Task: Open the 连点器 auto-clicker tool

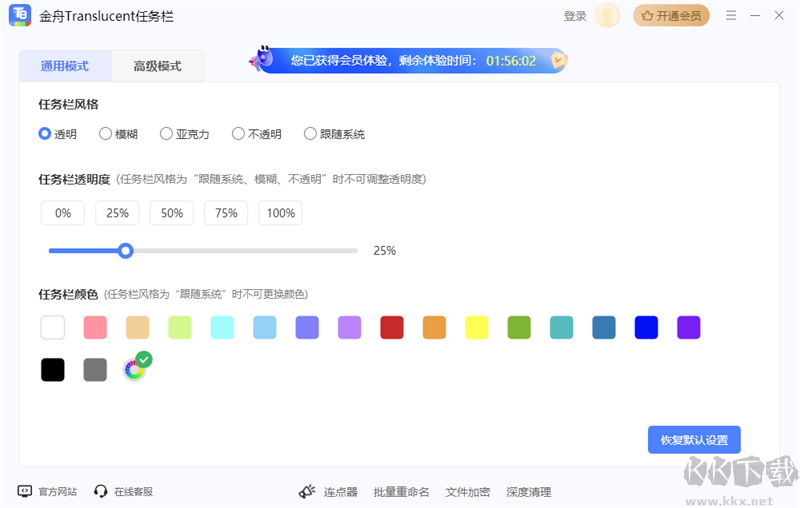Action: tap(328, 491)
